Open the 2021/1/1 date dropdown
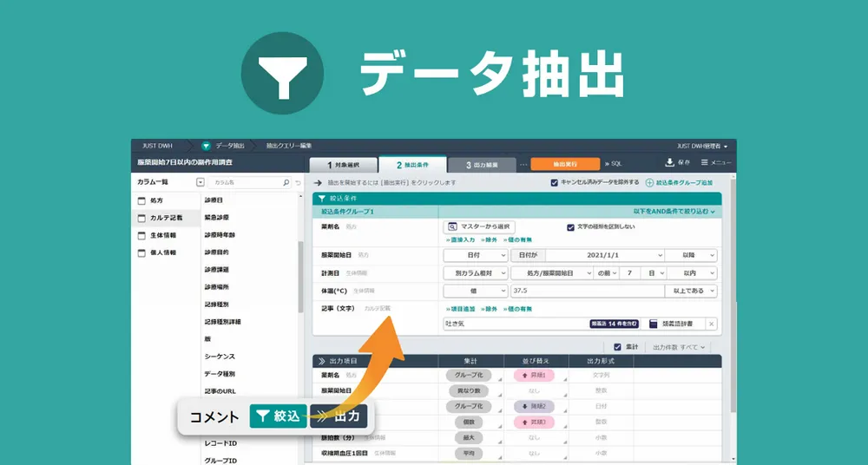 pyautogui.click(x=604, y=255)
